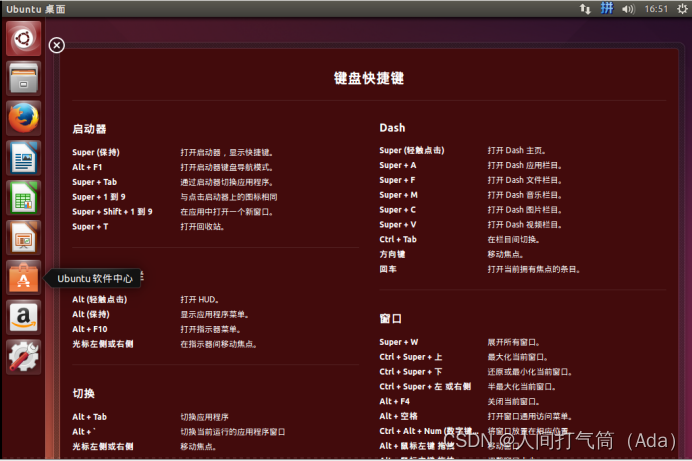Image resolution: width=692 pixels, height=461 pixels.
Task: Click the '回车' shortcut entry
Action: tap(388, 269)
